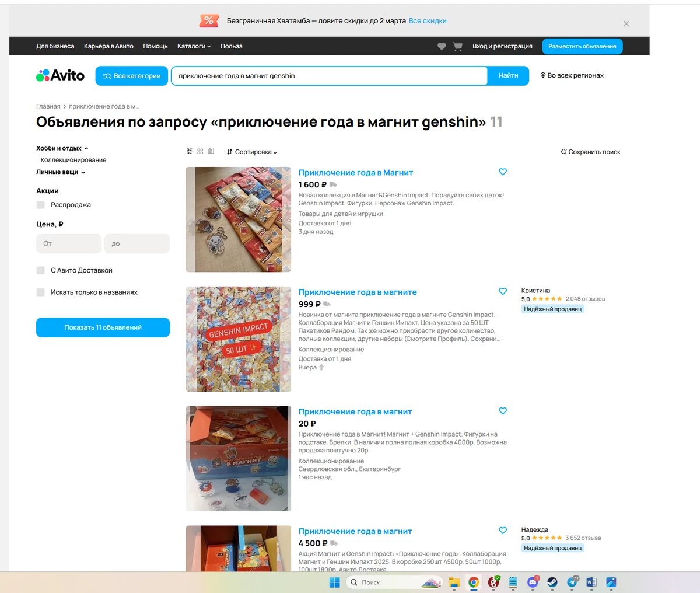Open the notepad app in taskbar
Screen dimensions: 700x593
pos(513,582)
